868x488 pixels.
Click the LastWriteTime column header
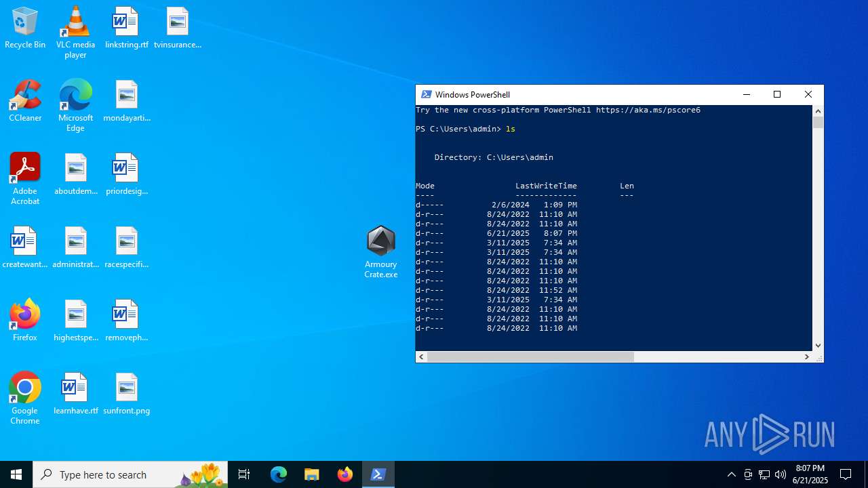pyautogui.click(x=546, y=186)
